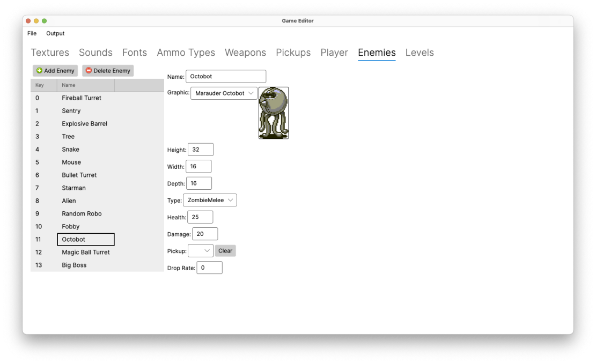Select the Enemies tab
This screenshot has width=596, height=364.
377,53
